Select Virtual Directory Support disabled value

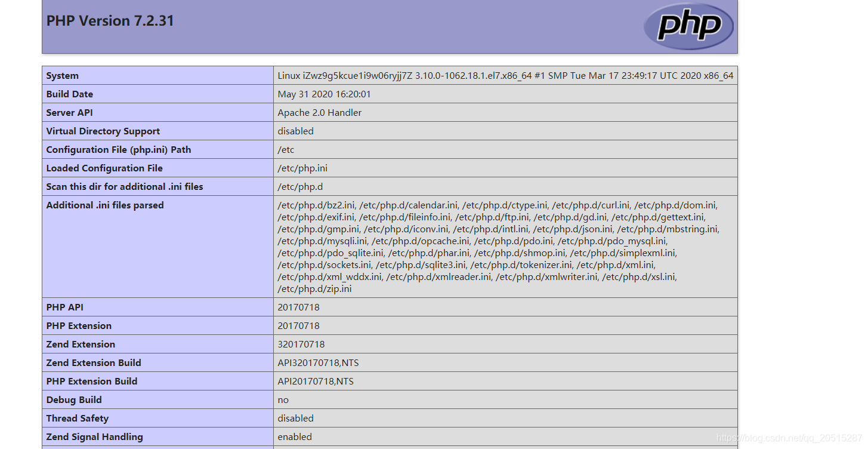(x=296, y=131)
